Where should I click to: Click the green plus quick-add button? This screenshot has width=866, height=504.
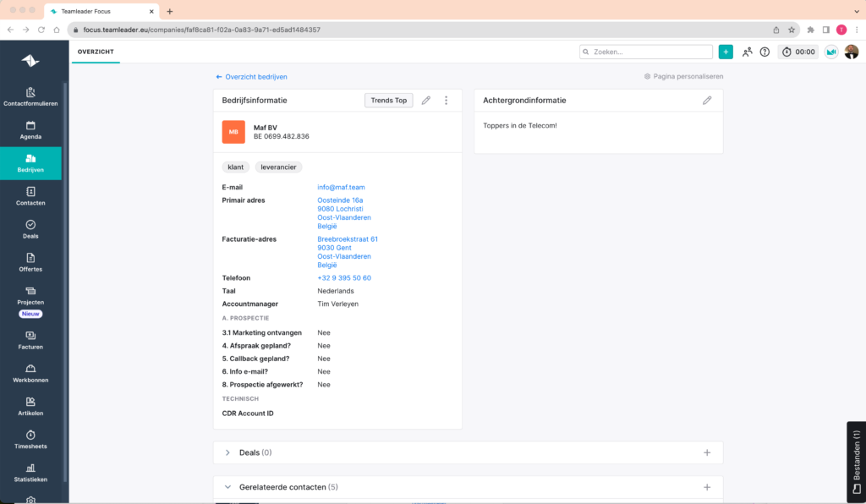click(726, 52)
